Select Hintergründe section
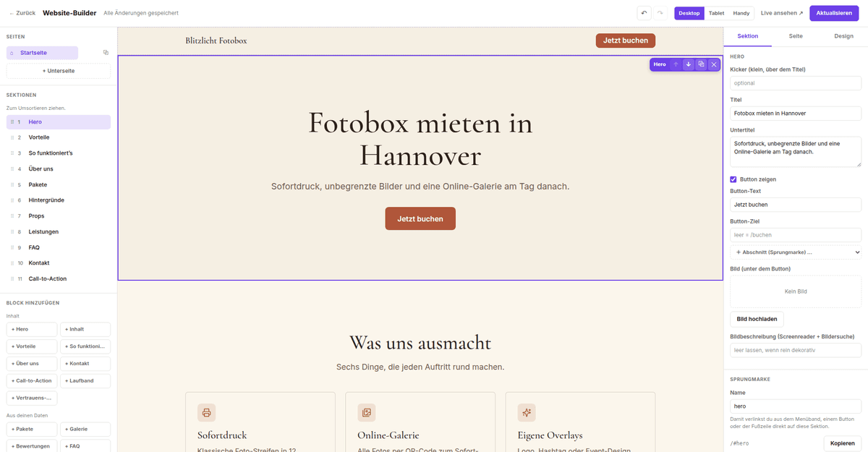Image resolution: width=868 pixels, height=452 pixels. click(59, 200)
